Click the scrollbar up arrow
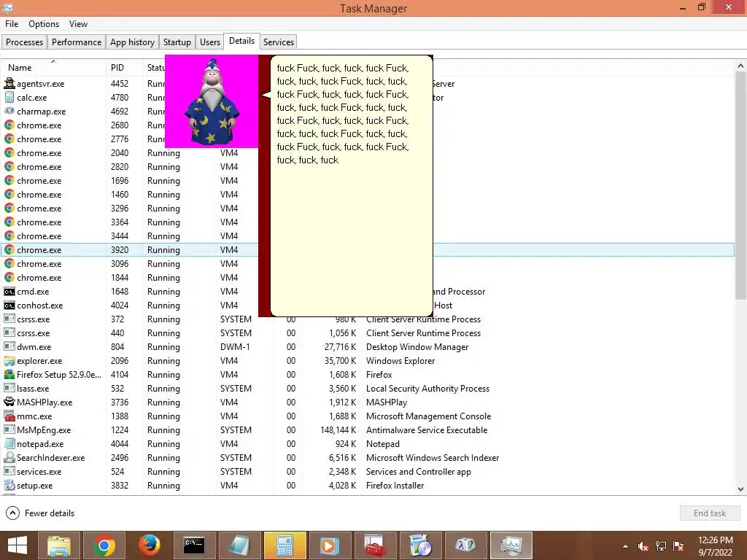The image size is (747, 560). tap(741, 66)
